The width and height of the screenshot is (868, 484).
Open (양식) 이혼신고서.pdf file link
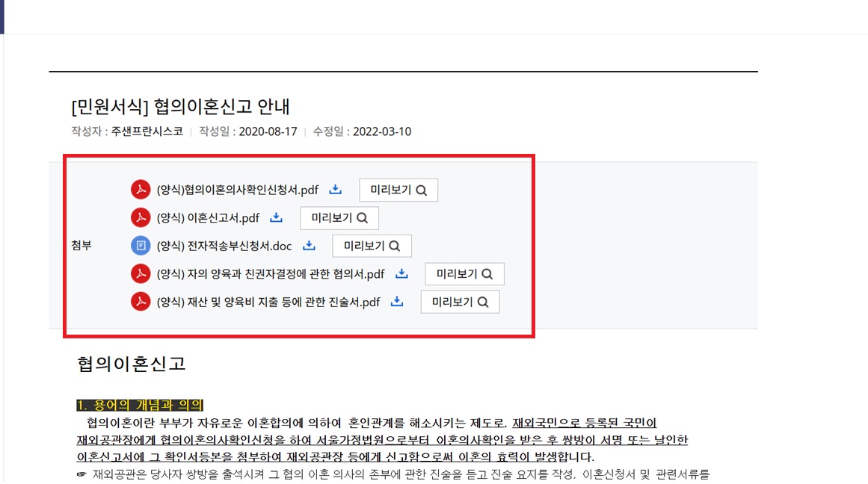pyautogui.click(x=208, y=218)
